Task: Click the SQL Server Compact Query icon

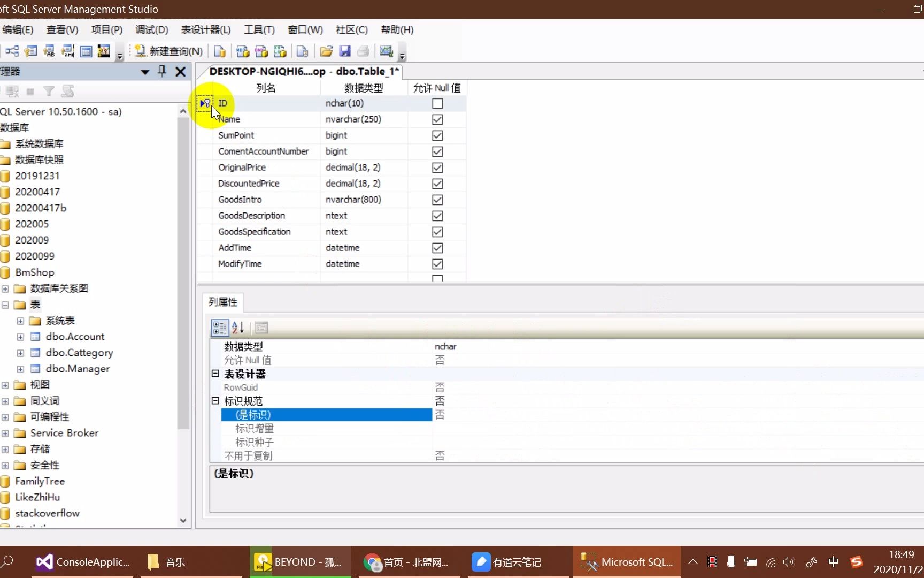Action: (x=303, y=51)
